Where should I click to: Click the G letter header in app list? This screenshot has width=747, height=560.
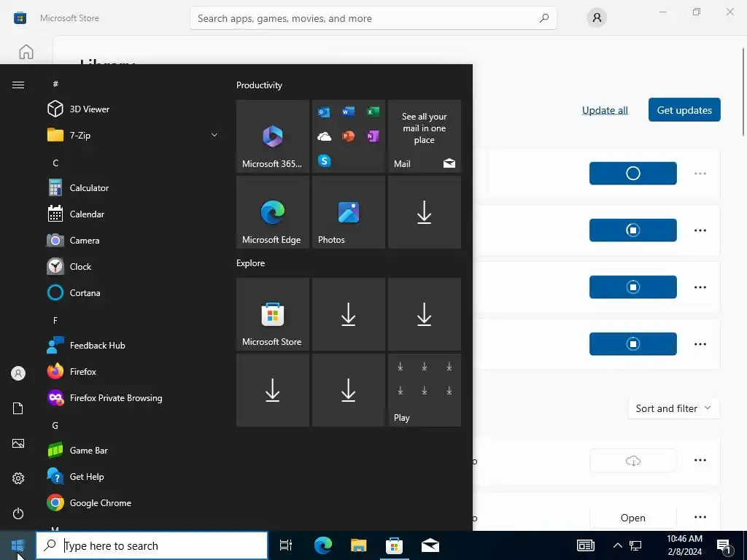[x=55, y=426]
